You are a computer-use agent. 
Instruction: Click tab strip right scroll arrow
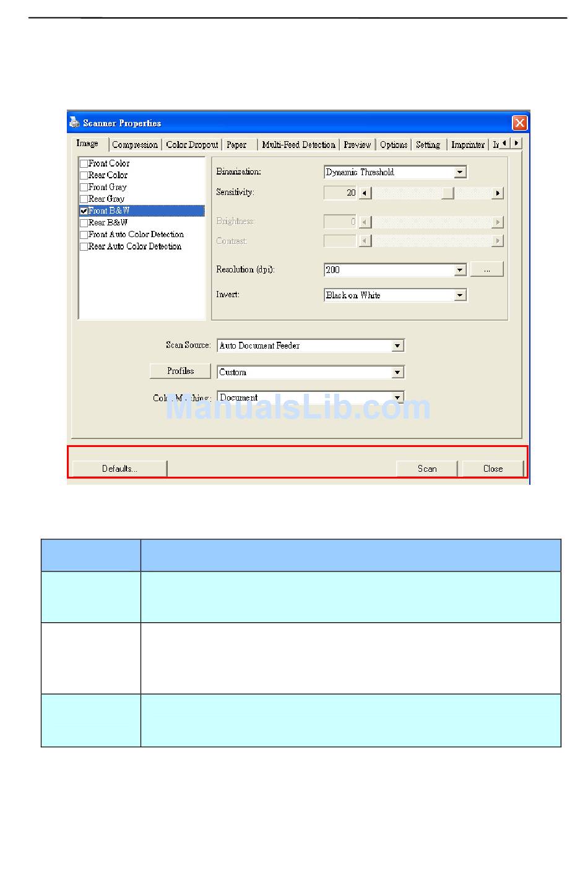tap(516, 143)
